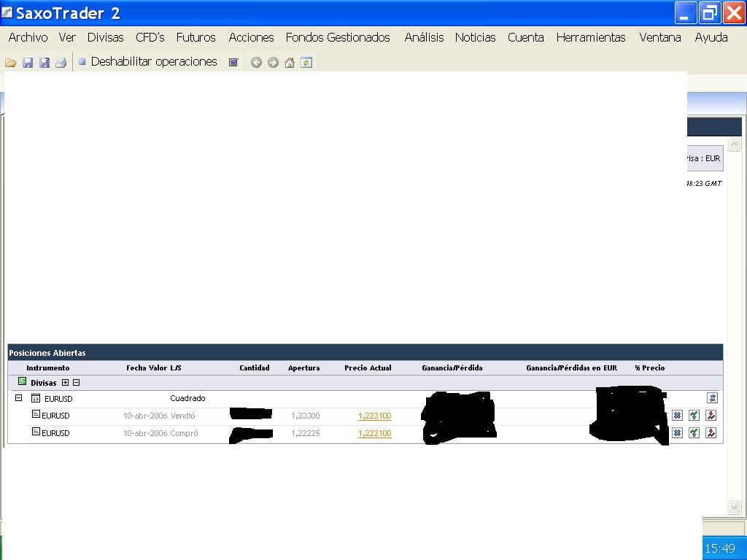This screenshot has width=747, height=560.
Task: Click the swap arrows icon in Cuadrado row
Action: pos(712,398)
